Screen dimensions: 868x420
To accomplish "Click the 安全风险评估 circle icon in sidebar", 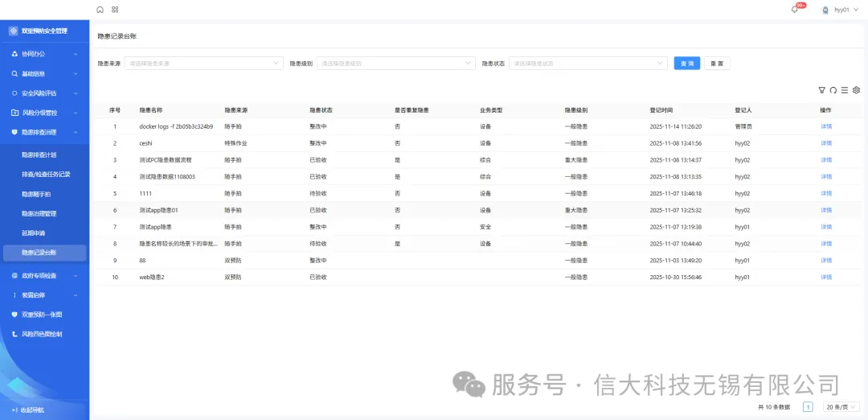I will click(15, 93).
